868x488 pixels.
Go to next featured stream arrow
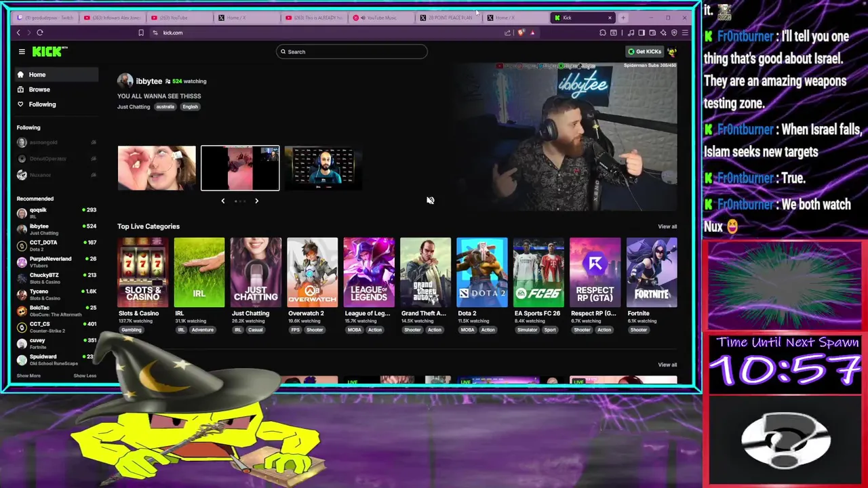point(256,201)
